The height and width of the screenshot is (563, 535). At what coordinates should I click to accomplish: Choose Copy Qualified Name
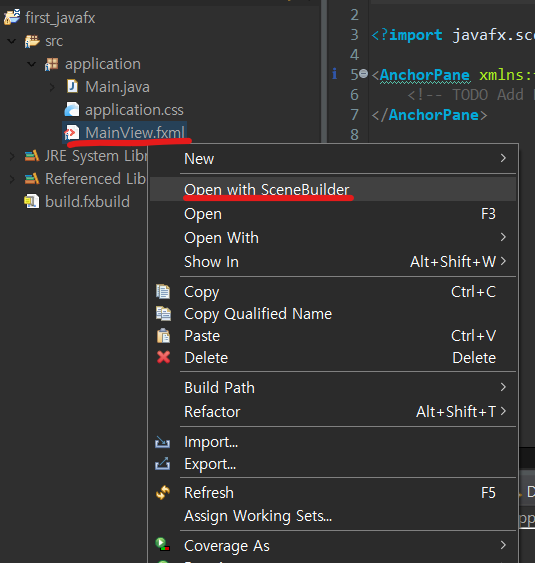click(333, 313)
